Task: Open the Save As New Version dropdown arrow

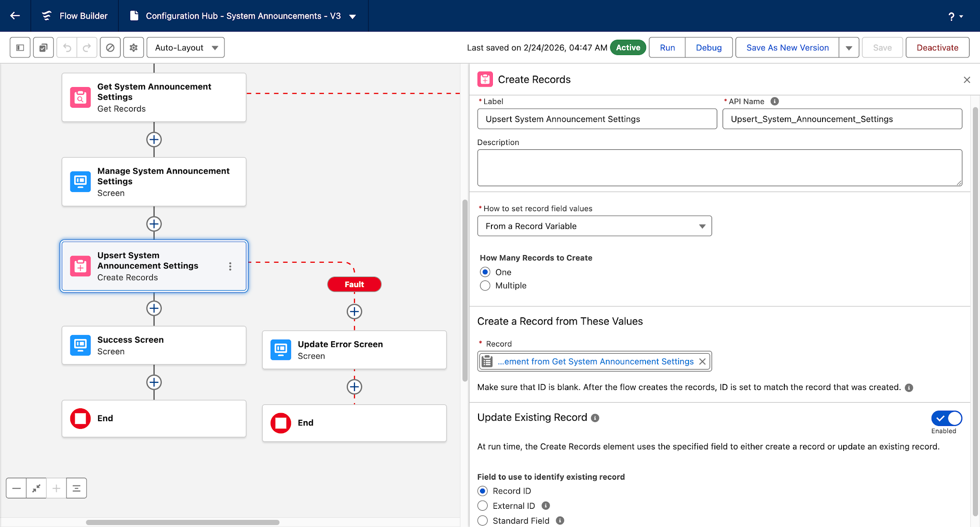Action: click(848, 47)
